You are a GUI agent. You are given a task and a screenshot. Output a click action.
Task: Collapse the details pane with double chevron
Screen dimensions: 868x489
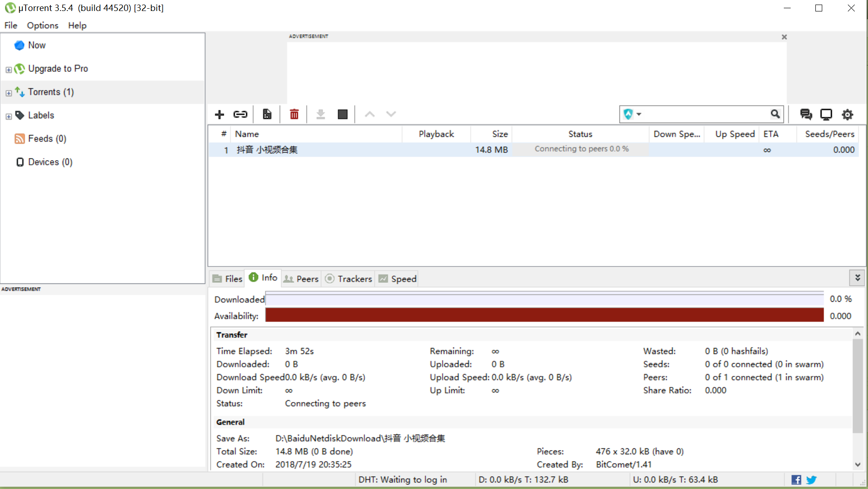tap(857, 278)
